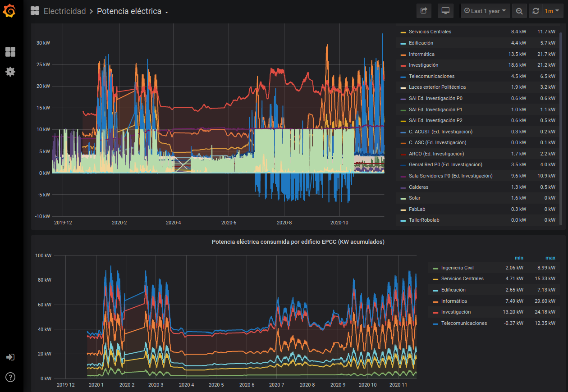The height and width of the screenshot is (392, 568).
Task: Click the Informática color swatch in top legend
Action: [x=403, y=55]
